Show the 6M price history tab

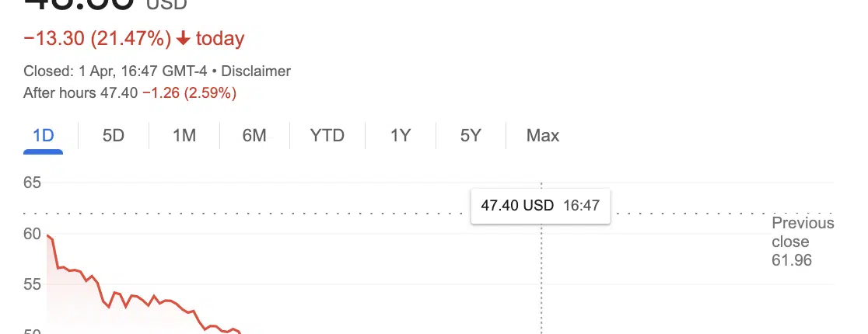254,135
